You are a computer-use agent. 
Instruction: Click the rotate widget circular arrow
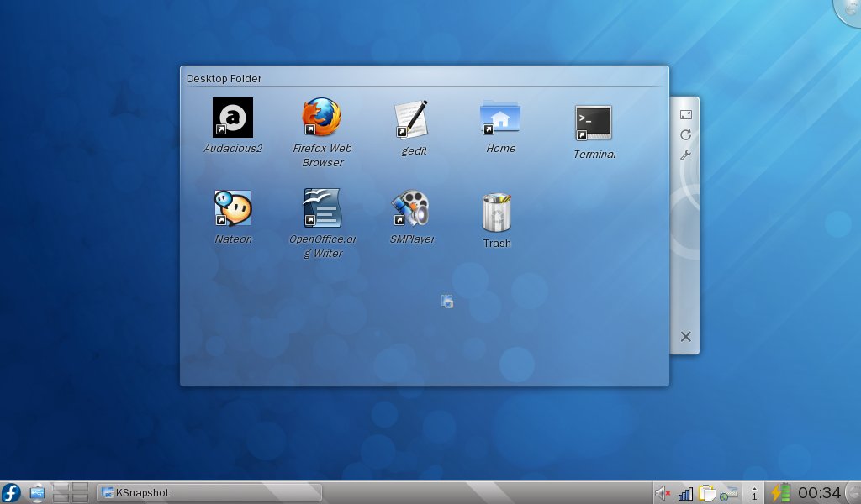click(x=685, y=135)
